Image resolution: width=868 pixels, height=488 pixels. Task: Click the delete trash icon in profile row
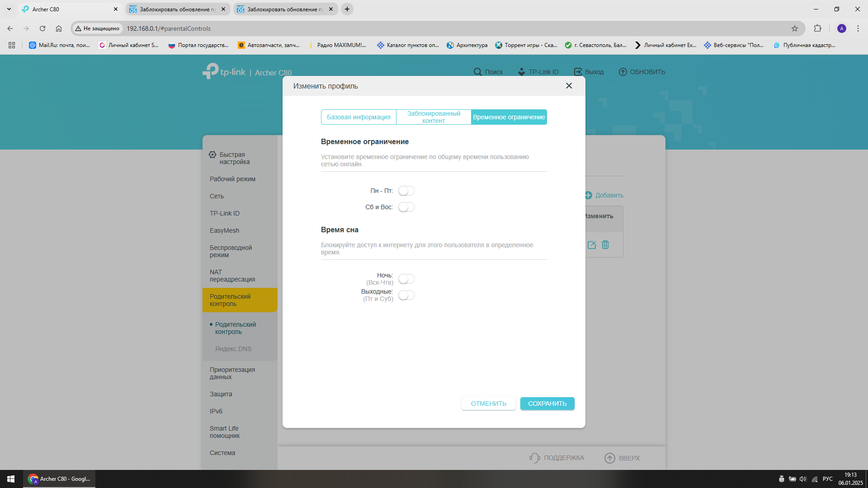[x=605, y=245]
